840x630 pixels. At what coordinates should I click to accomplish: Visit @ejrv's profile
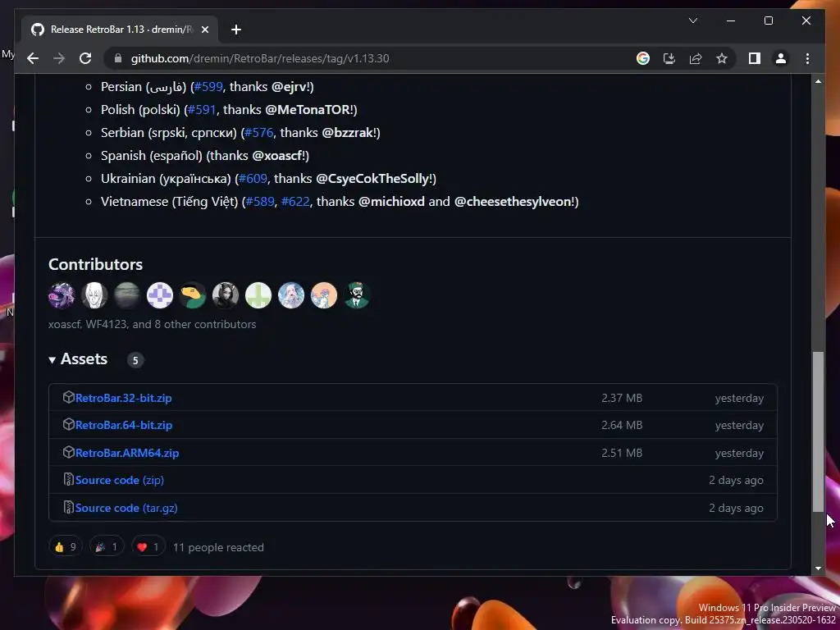[x=290, y=87]
